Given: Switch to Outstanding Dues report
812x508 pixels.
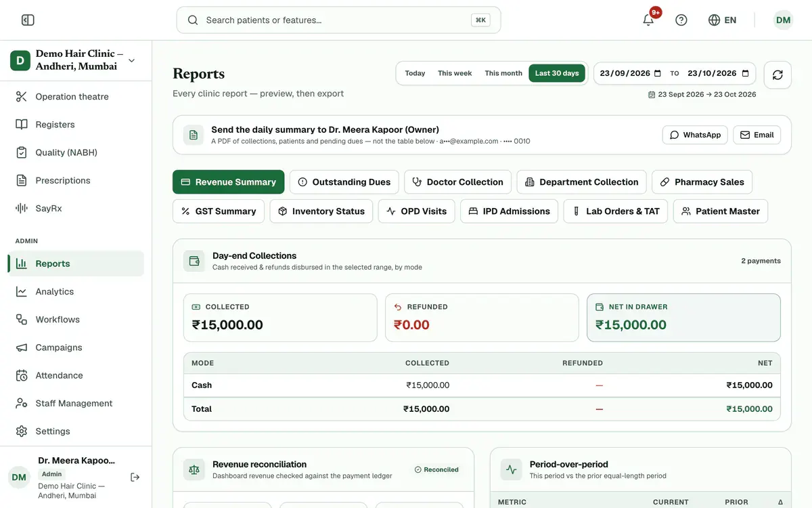Looking at the screenshot, I should pyautogui.click(x=344, y=182).
